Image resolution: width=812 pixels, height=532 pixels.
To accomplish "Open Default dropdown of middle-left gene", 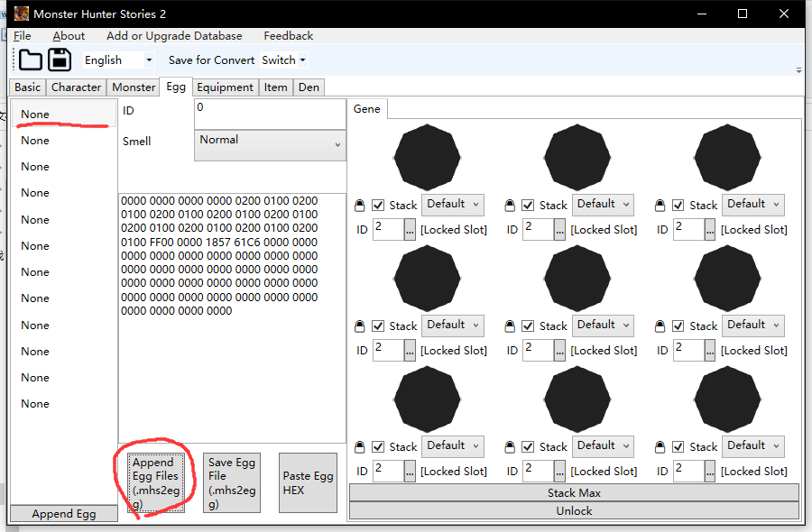I will [453, 326].
